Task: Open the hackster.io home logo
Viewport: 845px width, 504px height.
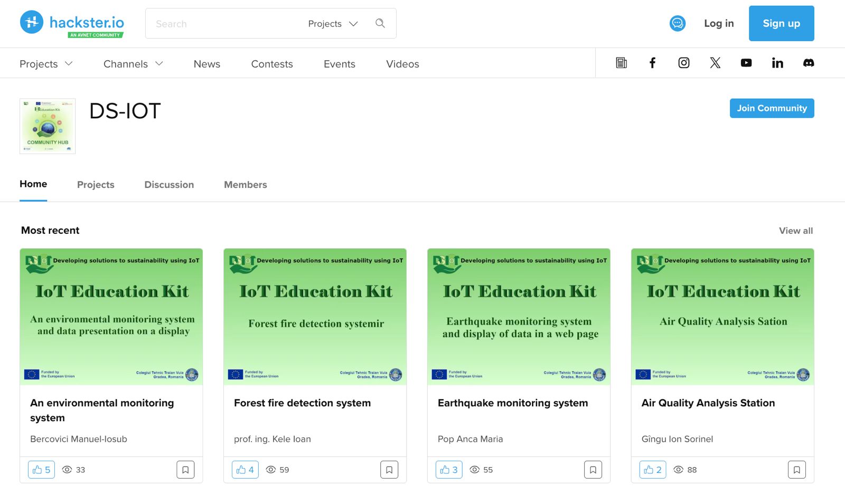Action: click(72, 23)
